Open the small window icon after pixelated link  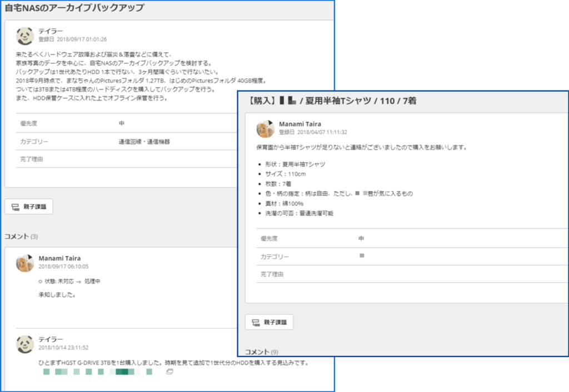pyautogui.click(x=169, y=371)
